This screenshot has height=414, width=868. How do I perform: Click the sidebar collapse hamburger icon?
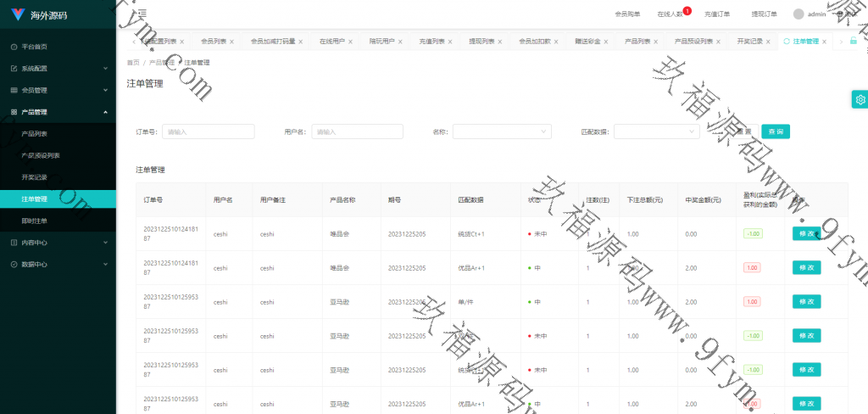[141, 14]
